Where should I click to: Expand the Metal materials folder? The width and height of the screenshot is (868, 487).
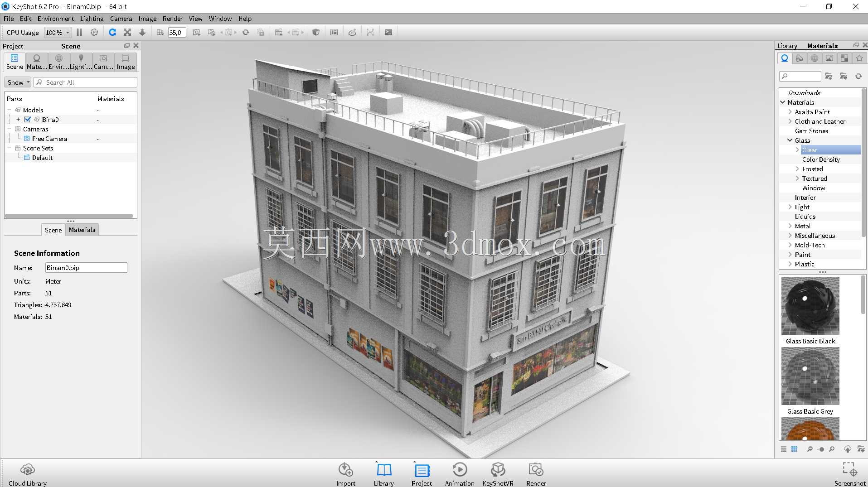coord(790,226)
